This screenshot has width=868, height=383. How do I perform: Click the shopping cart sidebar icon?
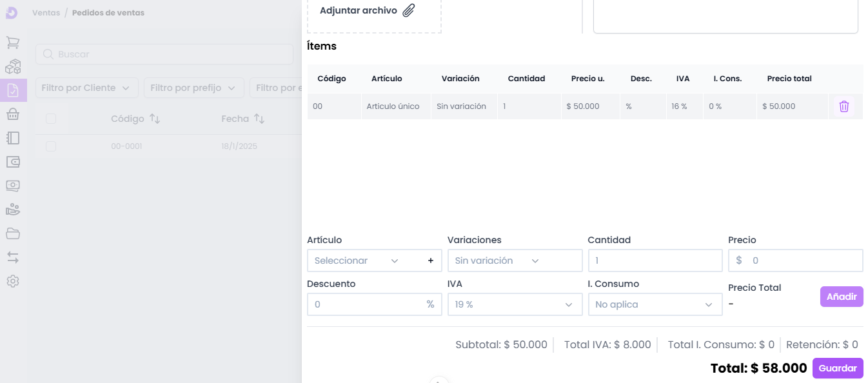13,43
